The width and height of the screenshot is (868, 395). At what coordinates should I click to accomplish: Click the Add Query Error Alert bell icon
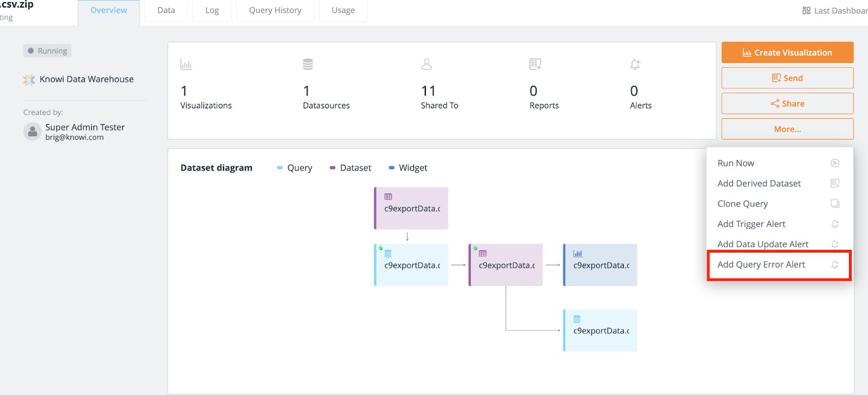pyautogui.click(x=835, y=265)
